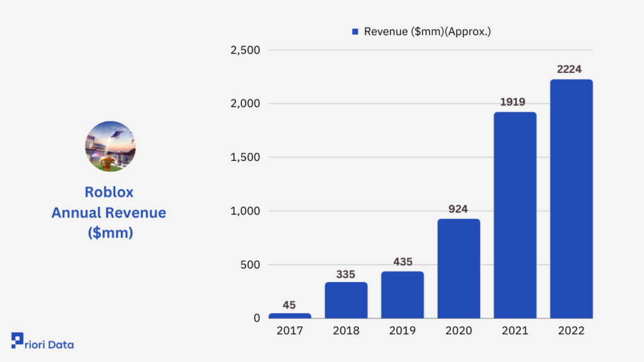644x362 pixels.
Task: Click the y-axis value 1,500
Action: coord(245,157)
